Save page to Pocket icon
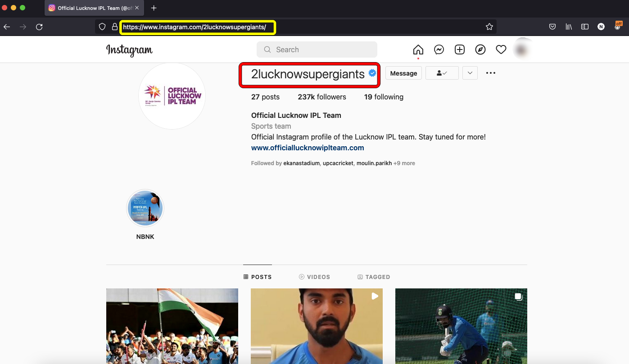This screenshot has height=364, width=629. coord(552,27)
